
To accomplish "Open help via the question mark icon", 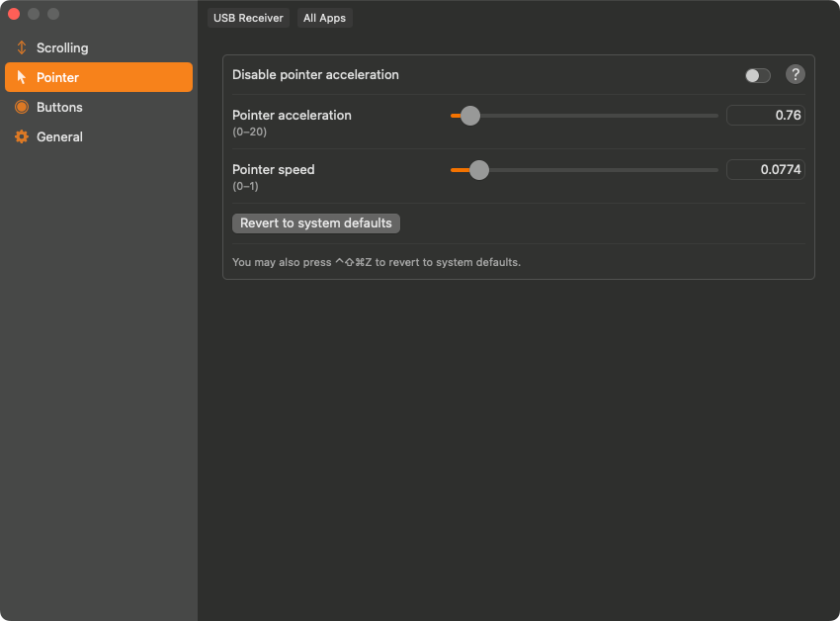I will click(795, 75).
